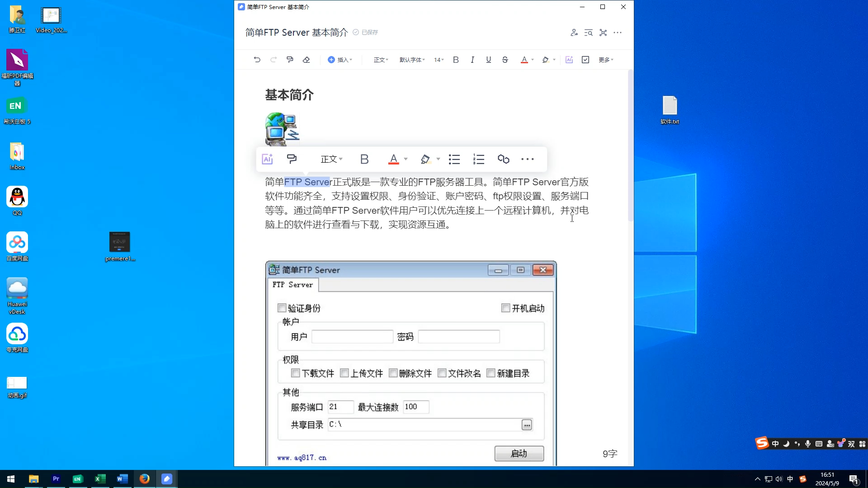The image size is (868, 488).
Task: Expand the font color palette arrow in the top toolbar
Action: pyautogui.click(x=533, y=60)
